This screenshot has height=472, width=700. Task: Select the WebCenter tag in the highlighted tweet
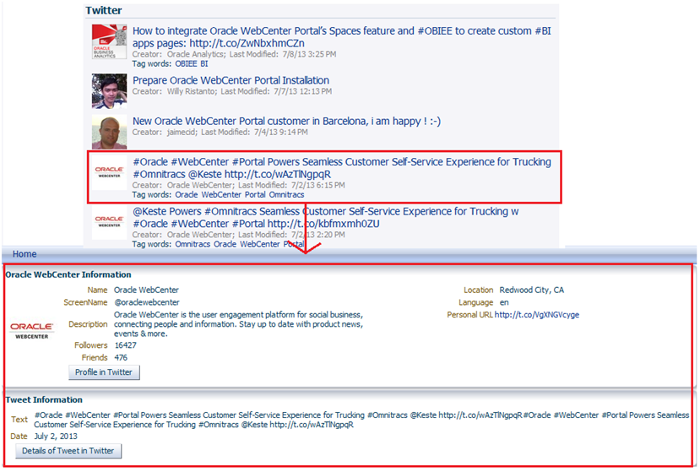pos(221,195)
